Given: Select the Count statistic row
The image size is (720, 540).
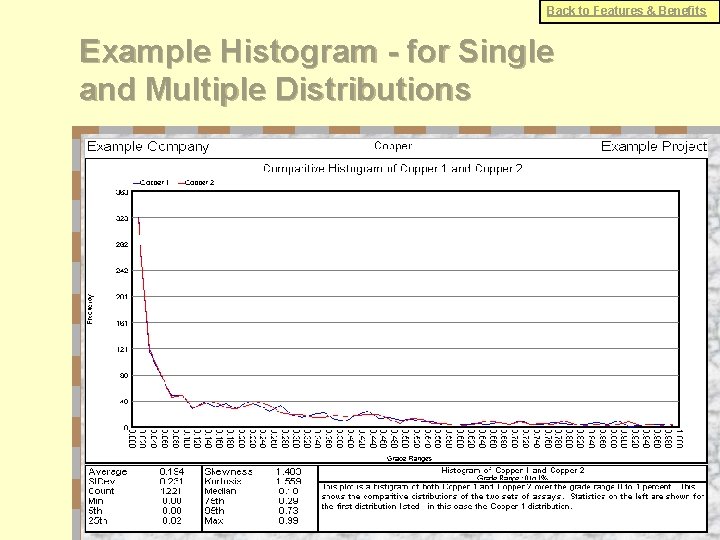Looking at the screenshot, I should (136, 491).
